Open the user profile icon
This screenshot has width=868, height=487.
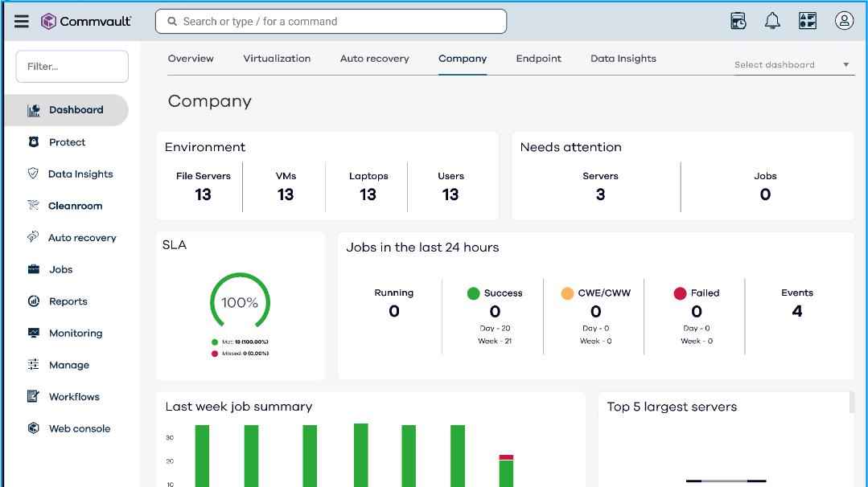point(843,21)
